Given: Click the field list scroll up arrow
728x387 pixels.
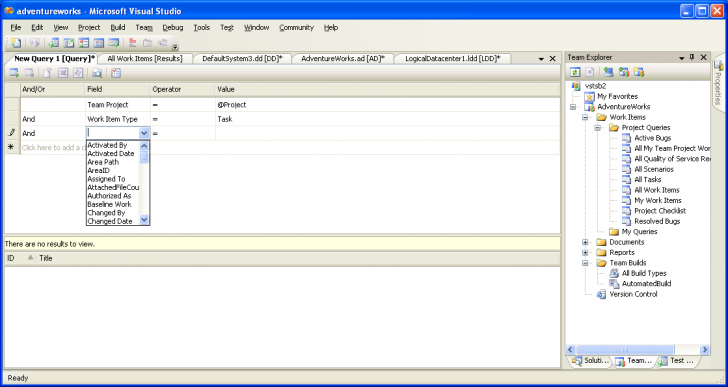Looking at the screenshot, I should coord(144,145).
